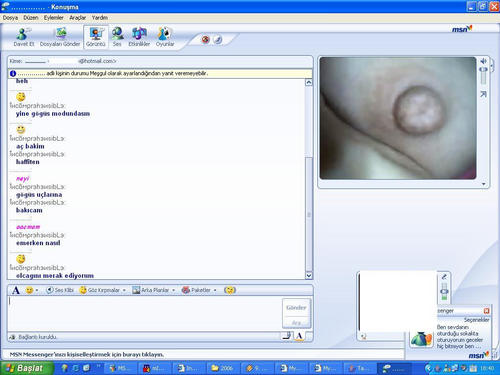Click inside the message input box

[x=145, y=313]
